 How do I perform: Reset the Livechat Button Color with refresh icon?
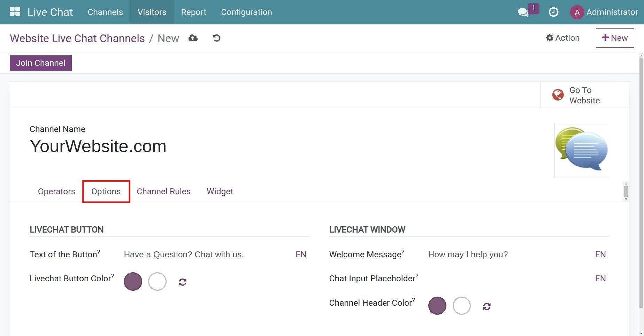point(183,282)
